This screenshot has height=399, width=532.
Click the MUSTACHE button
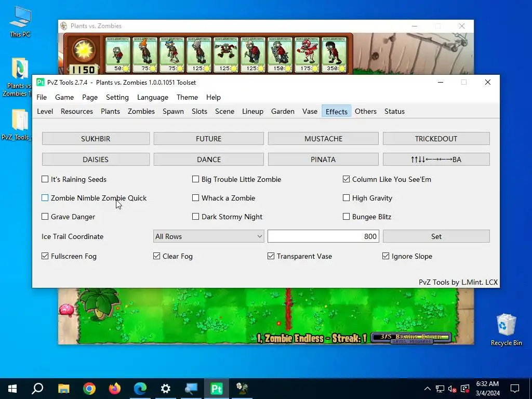tap(323, 138)
